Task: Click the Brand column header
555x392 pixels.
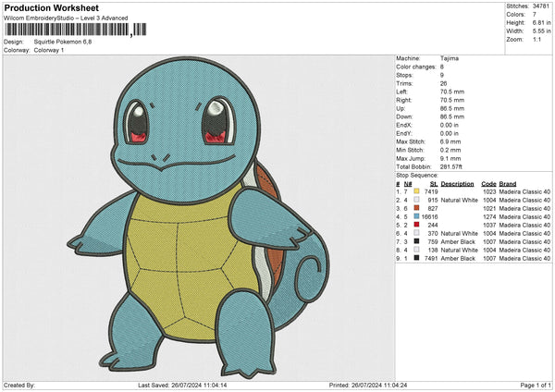Action: 508,183
